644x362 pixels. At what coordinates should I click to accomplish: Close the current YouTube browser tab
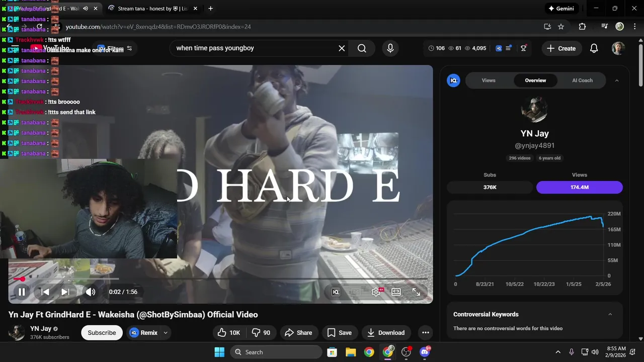click(x=96, y=9)
